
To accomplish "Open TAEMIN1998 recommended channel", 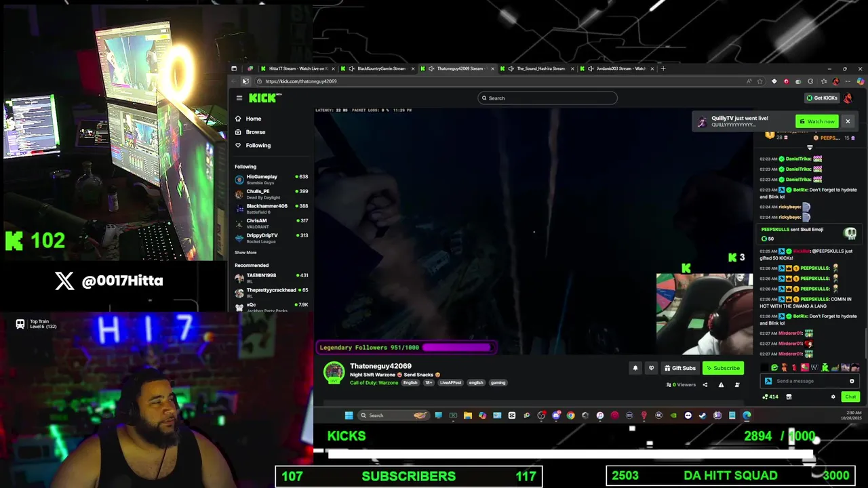I will (271, 278).
